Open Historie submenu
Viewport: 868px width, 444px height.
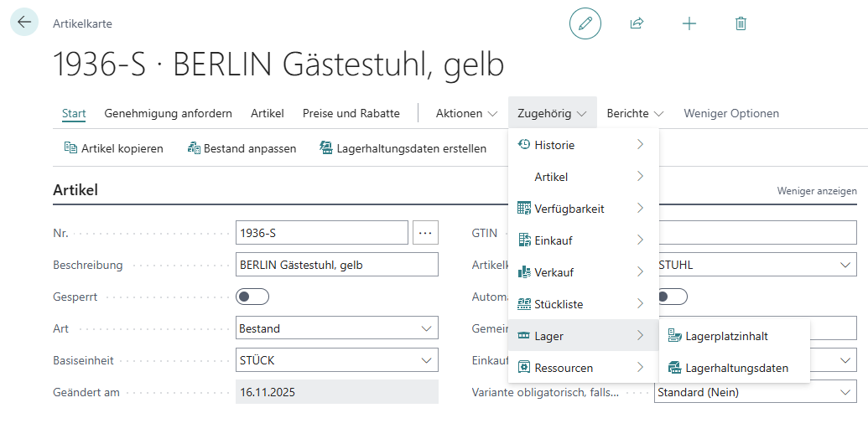(584, 145)
